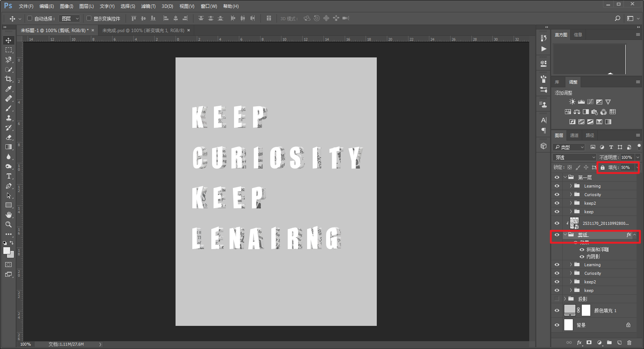Switch to the 未完成.psd document tab

pyautogui.click(x=143, y=31)
